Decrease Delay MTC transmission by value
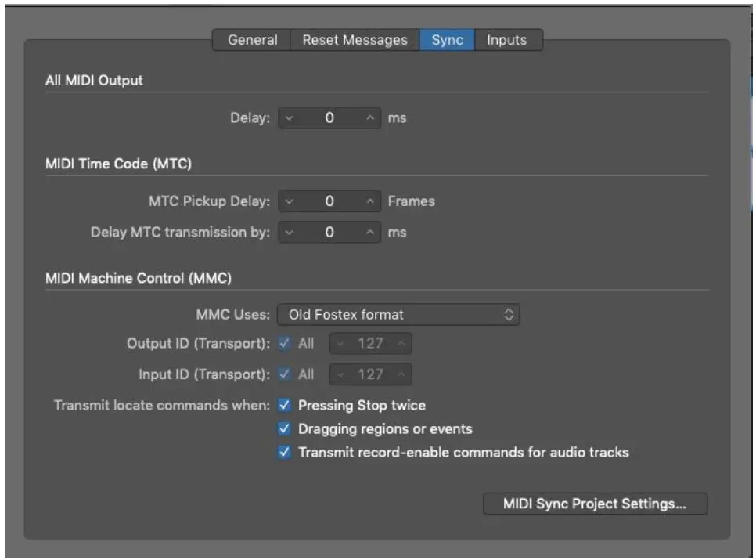 pos(289,233)
